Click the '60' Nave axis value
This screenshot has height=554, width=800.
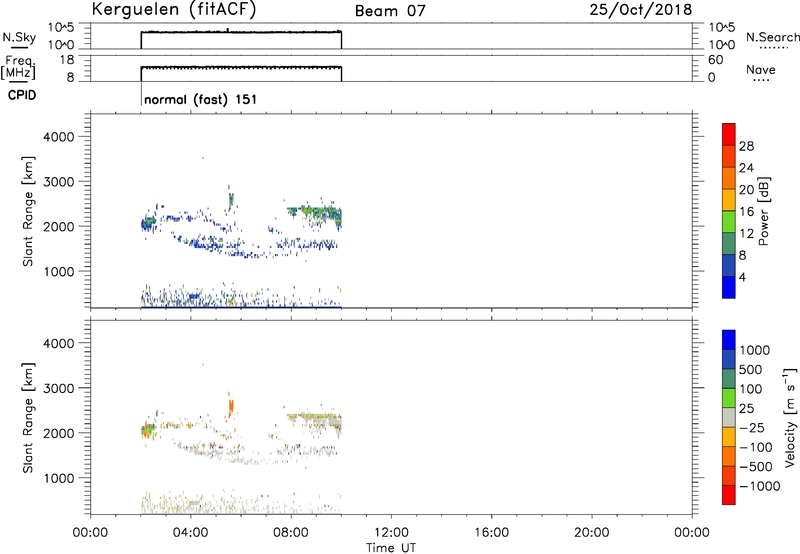[x=715, y=60]
